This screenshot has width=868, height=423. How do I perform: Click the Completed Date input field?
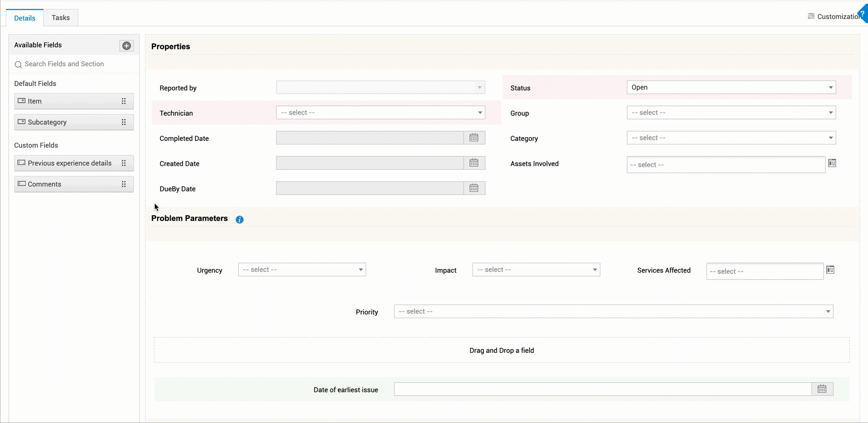click(x=370, y=138)
